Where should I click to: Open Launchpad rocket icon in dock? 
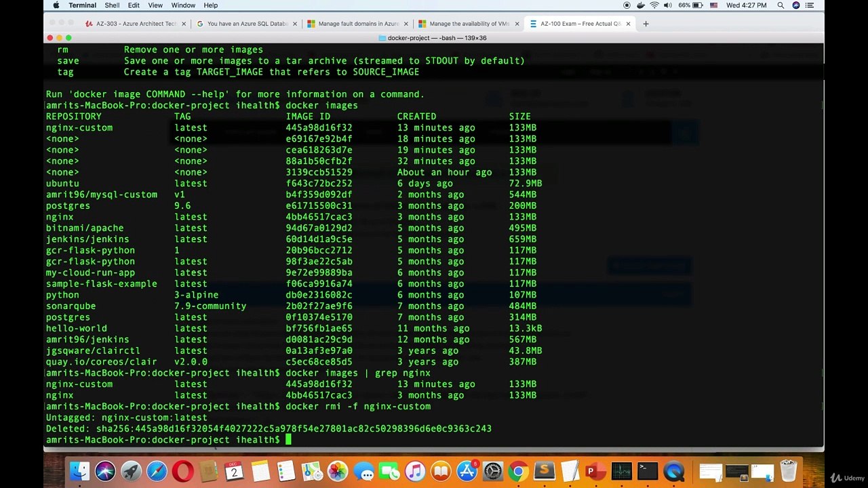point(131,471)
